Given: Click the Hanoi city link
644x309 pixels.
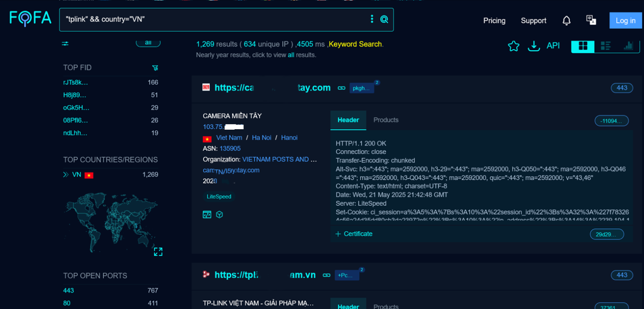Looking at the screenshot, I should click(x=289, y=138).
